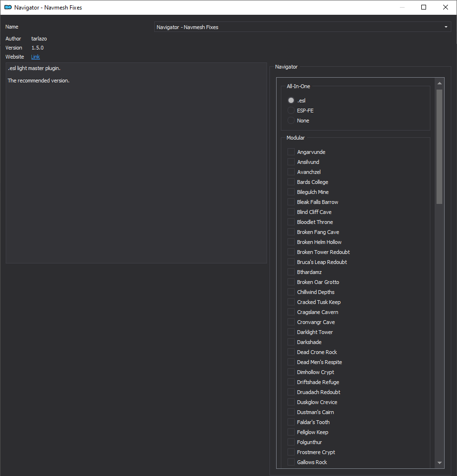Tick the Ansilvund checkbox
The width and height of the screenshot is (457, 476).
[291, 162]
